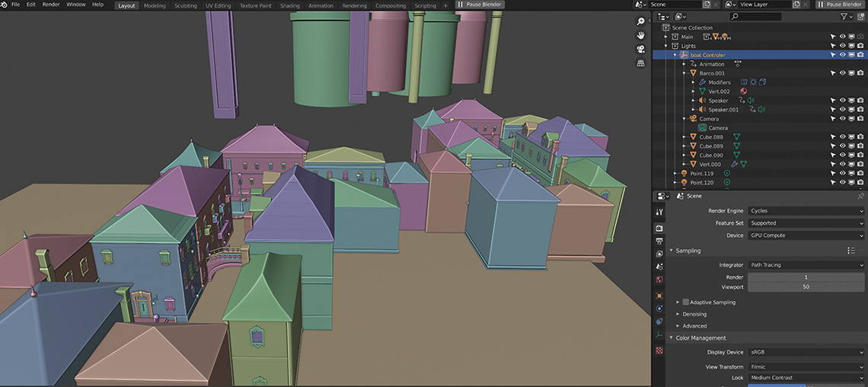
Task: Click the Viewport samples field showing 50
Action: click(806, 286)
